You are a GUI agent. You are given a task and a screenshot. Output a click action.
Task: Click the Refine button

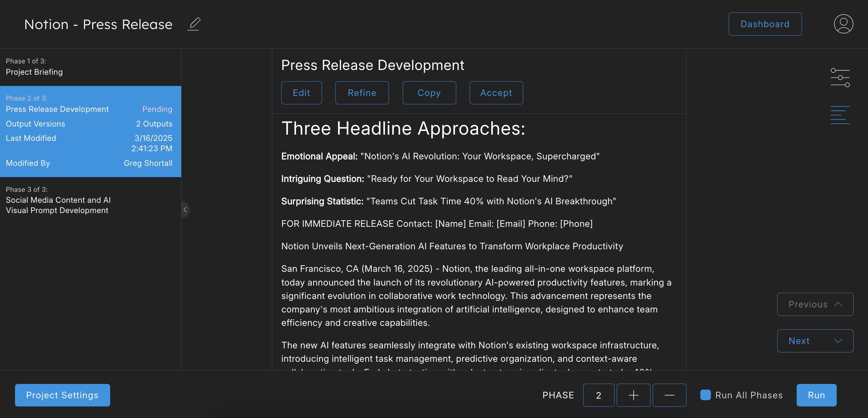pos(362,93)
